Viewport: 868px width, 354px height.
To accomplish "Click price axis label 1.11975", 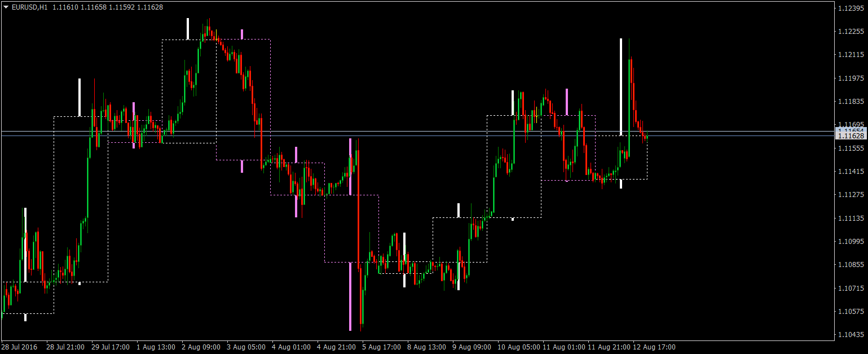I will tap(852, 78).
